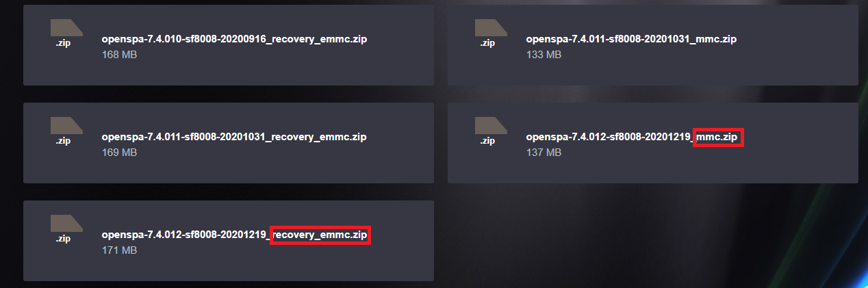Image resolution: width=868 pixels, height=288 pixels.
Task: Click the 171 MB size label
Action: click(119, 250)
